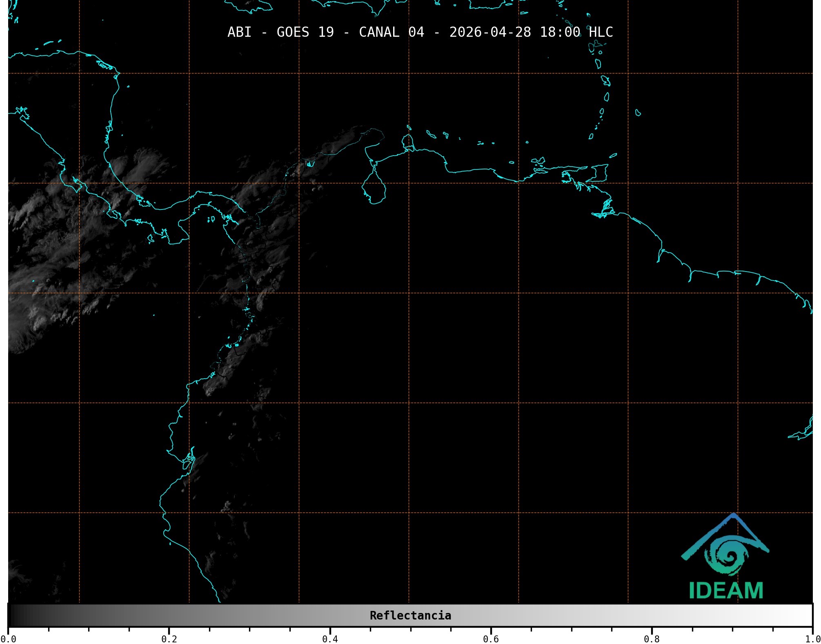This screenshot has width=821, height=644.
Task: Click the date '2026-04-28' in title
Action: pos(490,32)
